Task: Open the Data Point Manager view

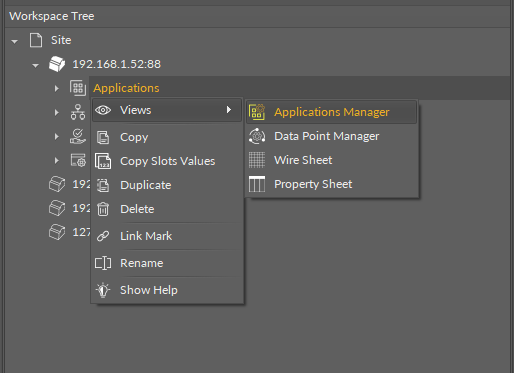Action: click(332, 136)
